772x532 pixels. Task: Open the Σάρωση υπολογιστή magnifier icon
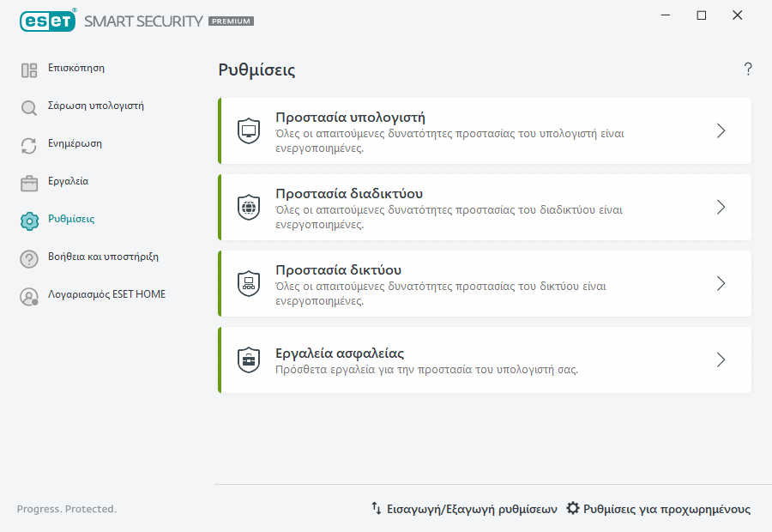pos(28,106)
